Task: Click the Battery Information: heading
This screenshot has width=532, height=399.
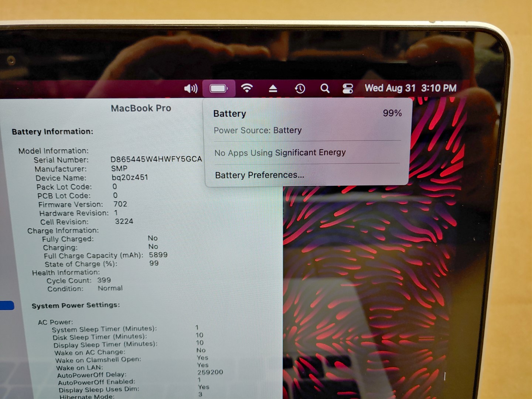Action: [x=52, y=132]
